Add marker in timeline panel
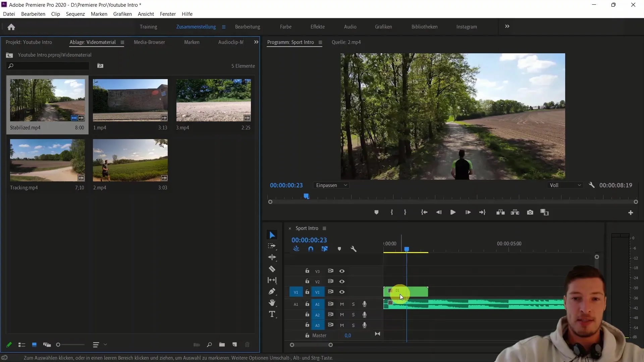This screenshot has height=362, width=644. pyautogui.click(x=339, y=249)
